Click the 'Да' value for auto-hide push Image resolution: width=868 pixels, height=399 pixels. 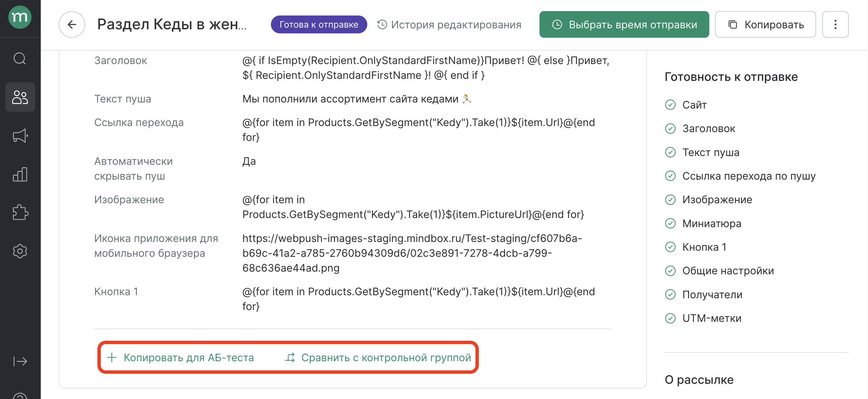[x=249, y=161]
